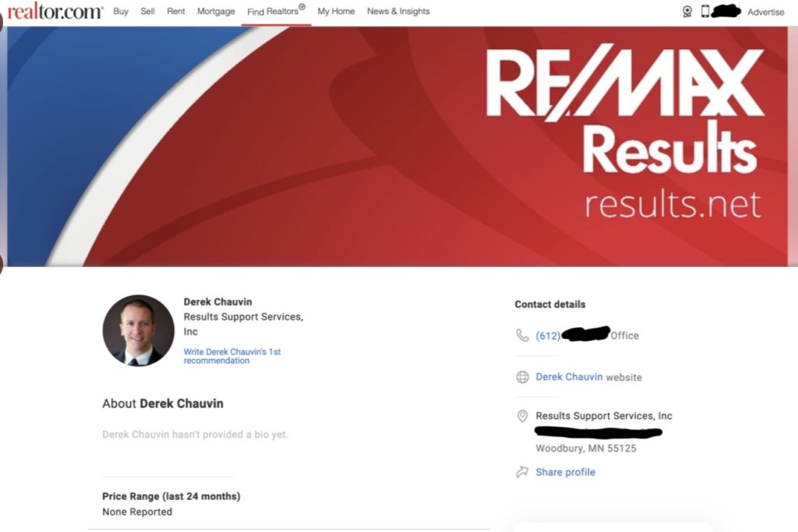Open News & Insights
Viewport: 798px width, 532px height.
coord(398,12)
